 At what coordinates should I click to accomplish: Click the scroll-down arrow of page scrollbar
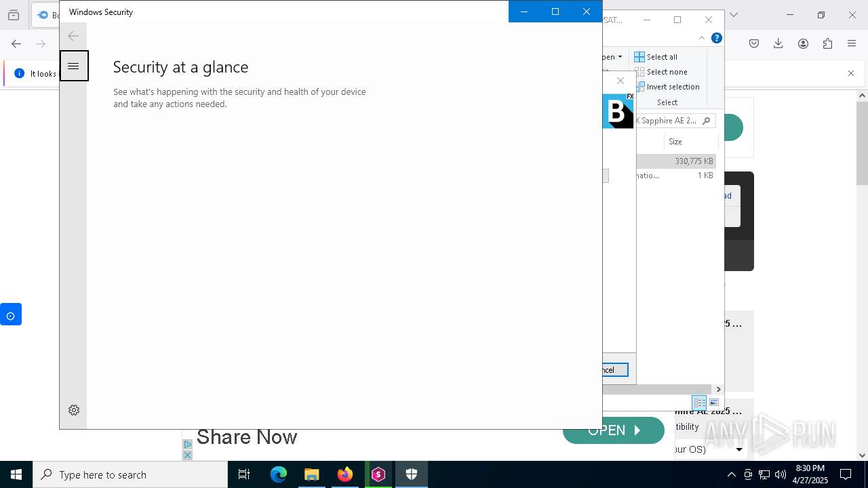coord(862,455)
